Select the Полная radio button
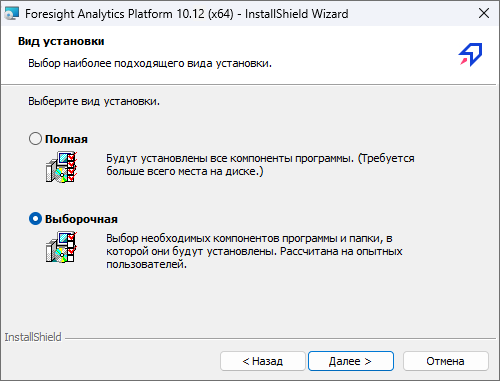500x381 pixels. pos(35,139)
